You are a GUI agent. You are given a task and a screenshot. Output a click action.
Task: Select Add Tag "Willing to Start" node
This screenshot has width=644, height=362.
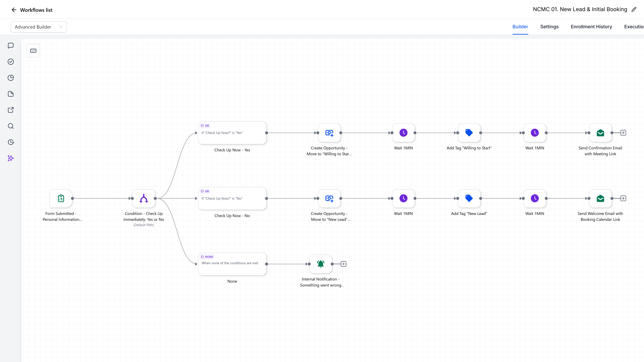469,133
